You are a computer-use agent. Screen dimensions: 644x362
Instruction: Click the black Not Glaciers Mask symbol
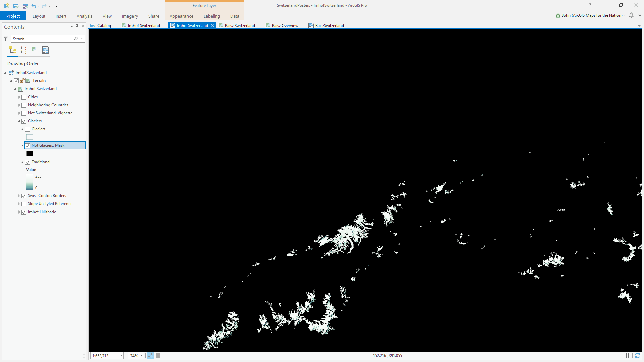pyautogui.click(x=30, y=154)
